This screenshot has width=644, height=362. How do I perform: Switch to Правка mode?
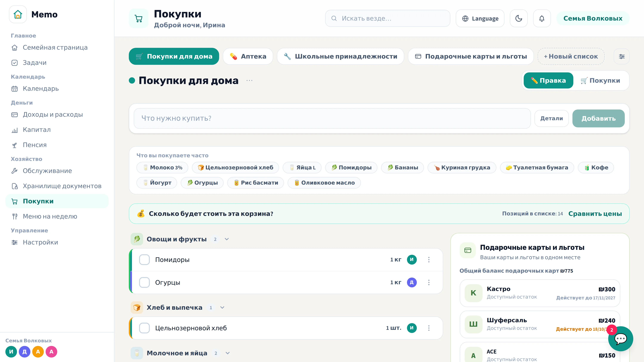pyautogui.click(x=548, y=80)
